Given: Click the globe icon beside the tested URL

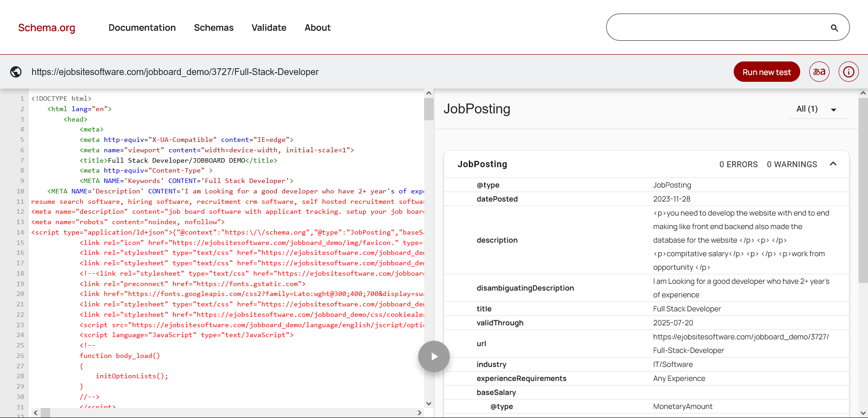Looking at the screenshot, I should pyautogui.click(x=15, y=72).
